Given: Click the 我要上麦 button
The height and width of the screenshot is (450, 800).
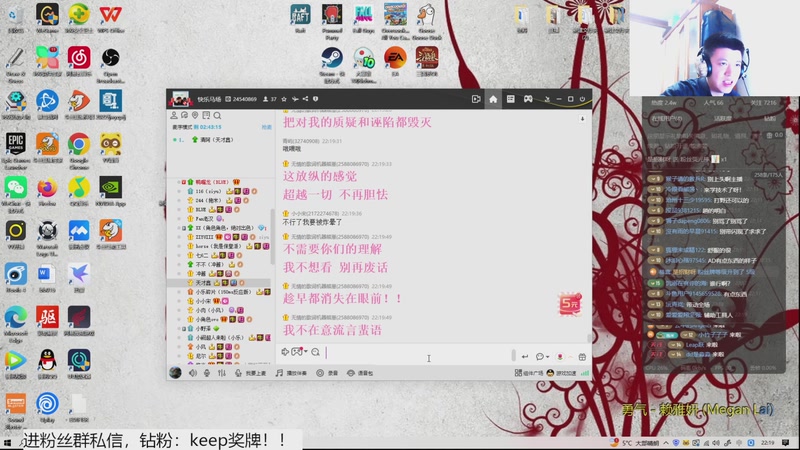Looking at the screenshot, I should [x=251, y=373].
